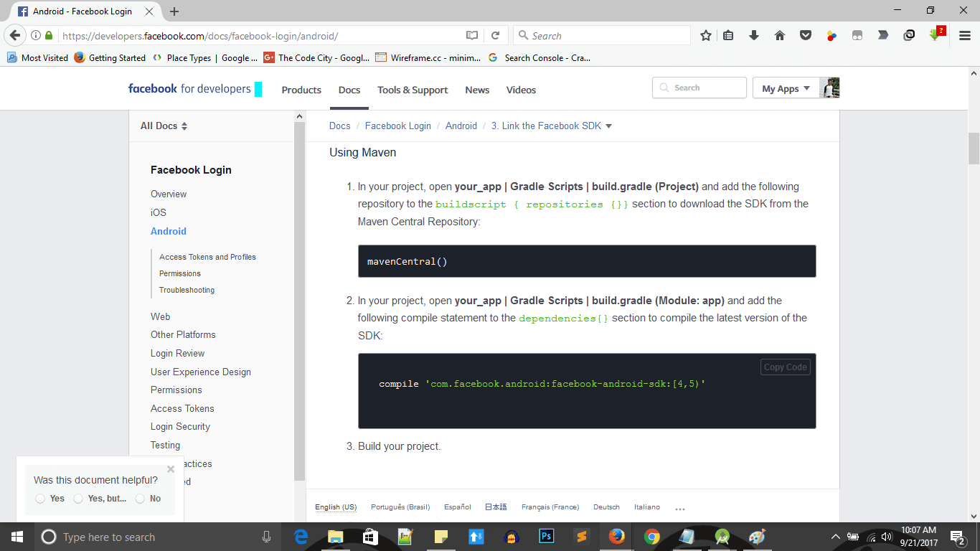The image size is (980, 551).
Task: Close the "Was this document helpful?" popup
Action: pyautogui.click(x=171, y=469)
